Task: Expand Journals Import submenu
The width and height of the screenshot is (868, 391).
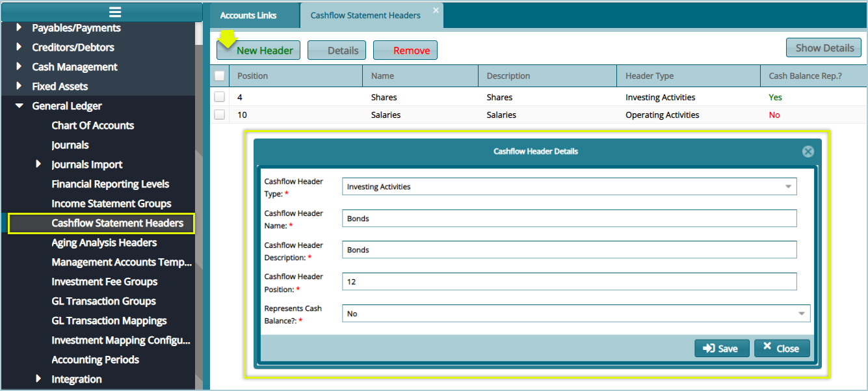Action: (38, 165)
